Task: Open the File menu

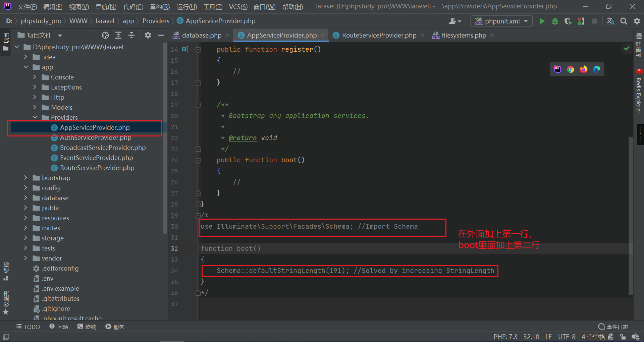Action: [x=27, y=7]
